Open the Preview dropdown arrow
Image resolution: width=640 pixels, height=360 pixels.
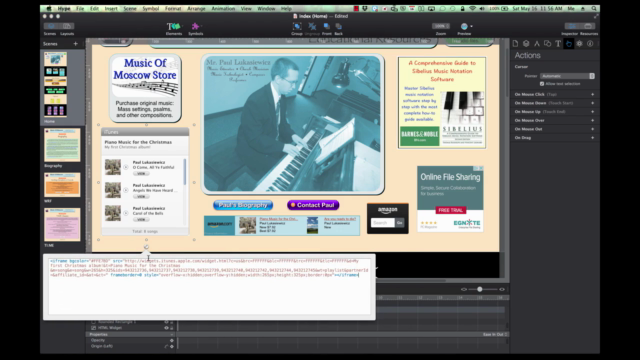(471, 27)
